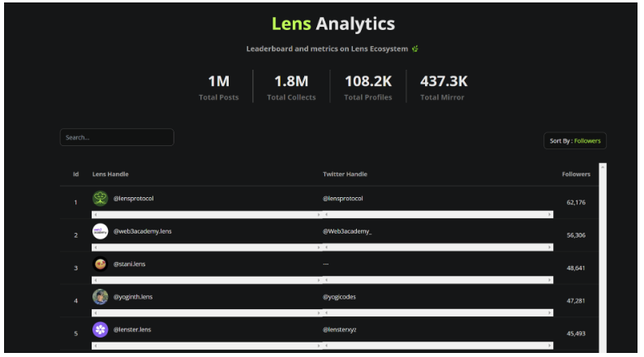This screenshot has height=357, width=644.
Task: Open the @stani.lens Lens handle
Action: pyautogui.click(x=130, y=265)
